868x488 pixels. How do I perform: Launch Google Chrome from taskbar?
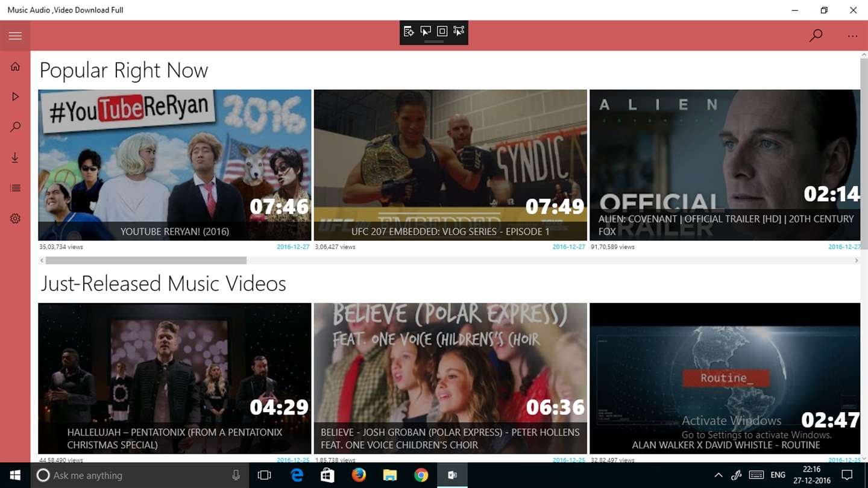pos(421,475)
